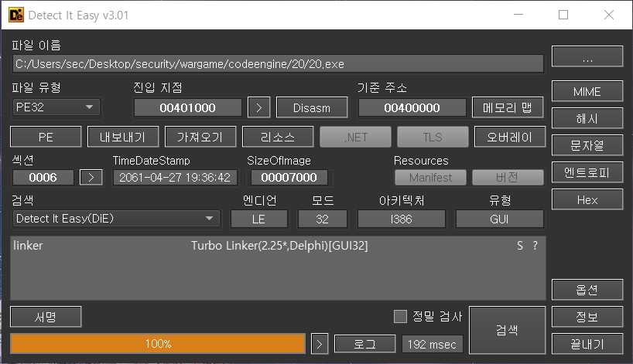
Task: Click the 192 msec scan time label
Action: tap(432, 344)
